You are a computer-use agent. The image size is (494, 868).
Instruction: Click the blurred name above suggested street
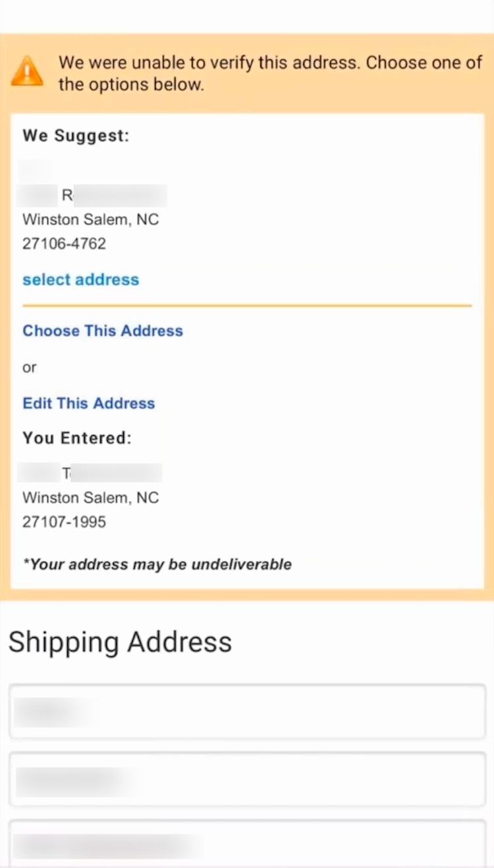[37, 171]
